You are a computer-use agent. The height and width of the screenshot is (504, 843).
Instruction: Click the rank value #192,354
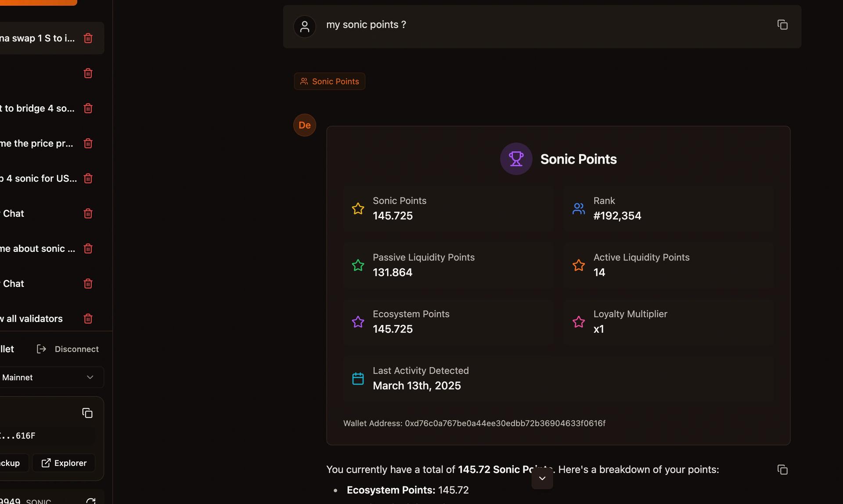617,216
